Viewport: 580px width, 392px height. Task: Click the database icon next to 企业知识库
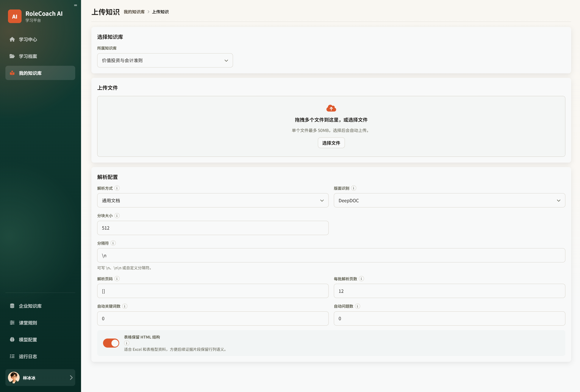tap(12, 306)
